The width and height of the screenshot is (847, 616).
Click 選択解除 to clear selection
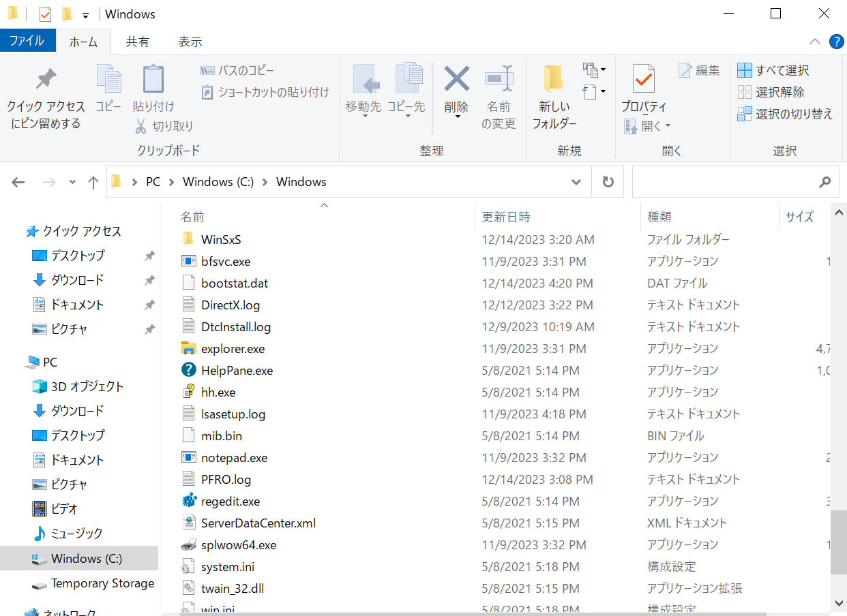tap(773, 92)
